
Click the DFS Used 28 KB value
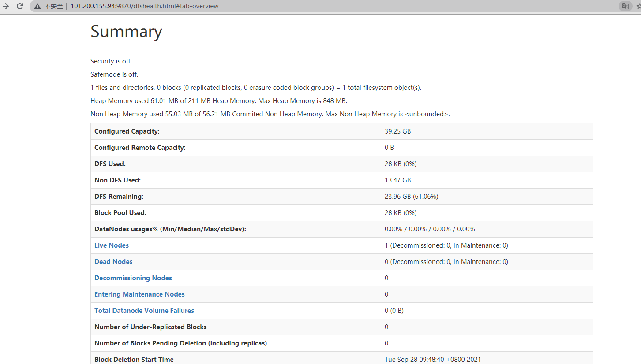tap(401, 164)
